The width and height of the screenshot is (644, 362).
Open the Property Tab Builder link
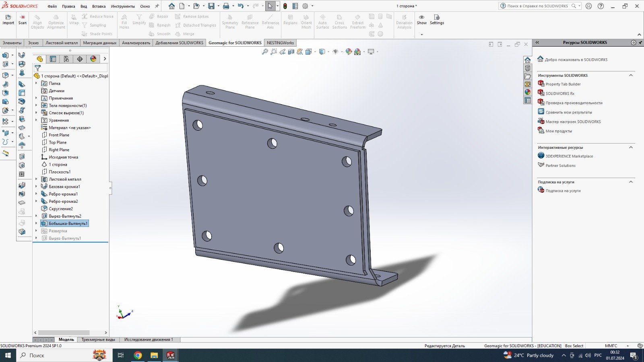tap(563, 84)
